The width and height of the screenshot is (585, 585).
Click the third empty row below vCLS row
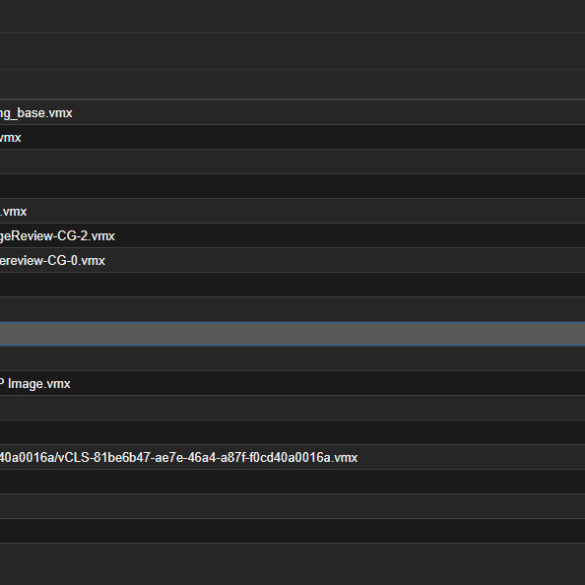(x=292, y=531)
